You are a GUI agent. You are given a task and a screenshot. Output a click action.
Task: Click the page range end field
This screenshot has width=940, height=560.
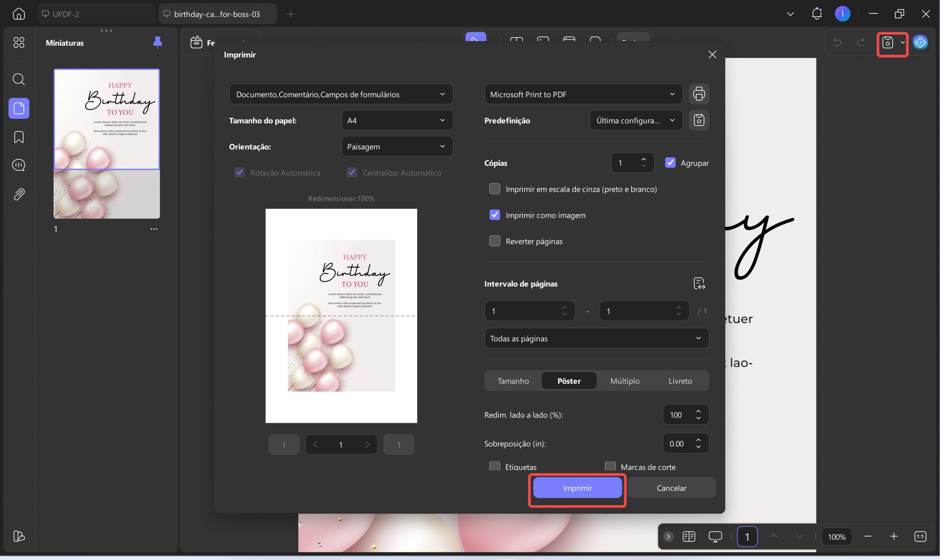coord(644,311)
